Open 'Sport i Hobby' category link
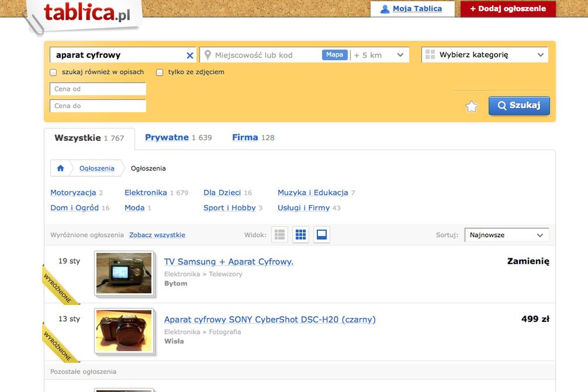This screenshot has height=392, width=588. [x=230, y=208]
